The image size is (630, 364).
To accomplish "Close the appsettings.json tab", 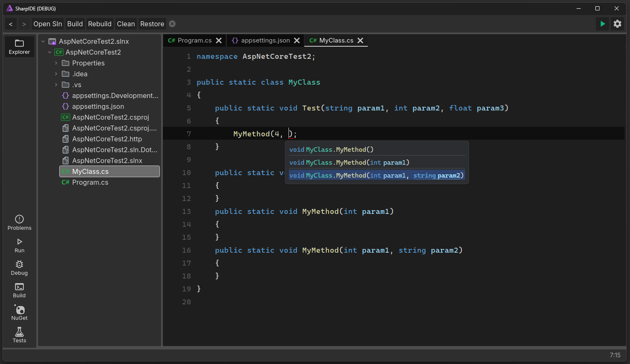I will 297,40.
